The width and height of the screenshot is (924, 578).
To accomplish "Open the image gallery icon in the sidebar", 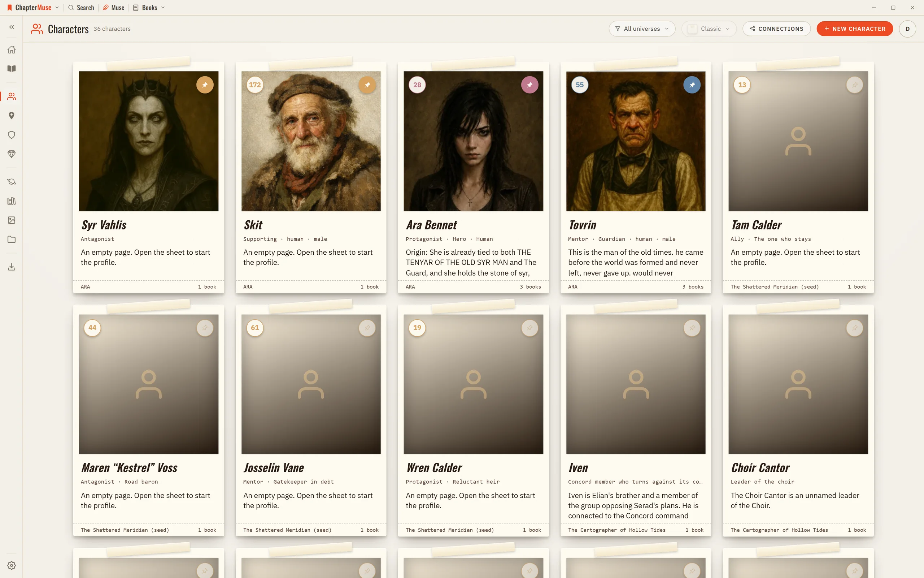I will click(12, 220).
